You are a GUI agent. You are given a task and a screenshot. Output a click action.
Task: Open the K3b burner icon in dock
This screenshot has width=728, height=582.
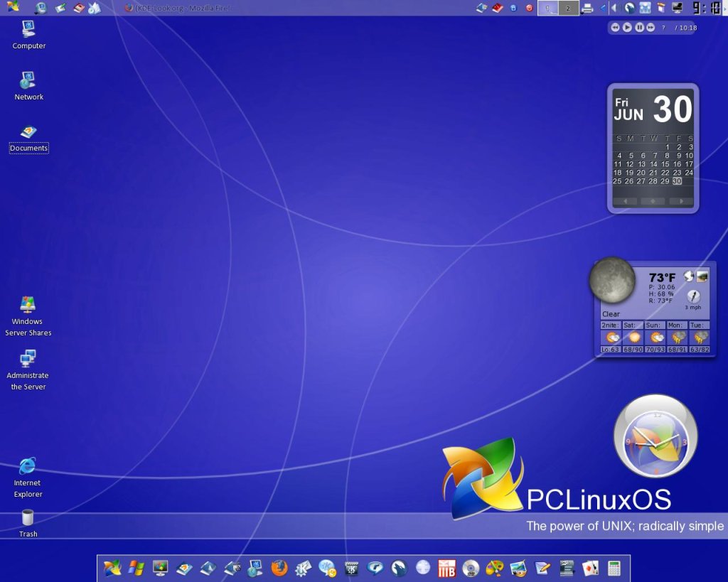coord(446,568)
